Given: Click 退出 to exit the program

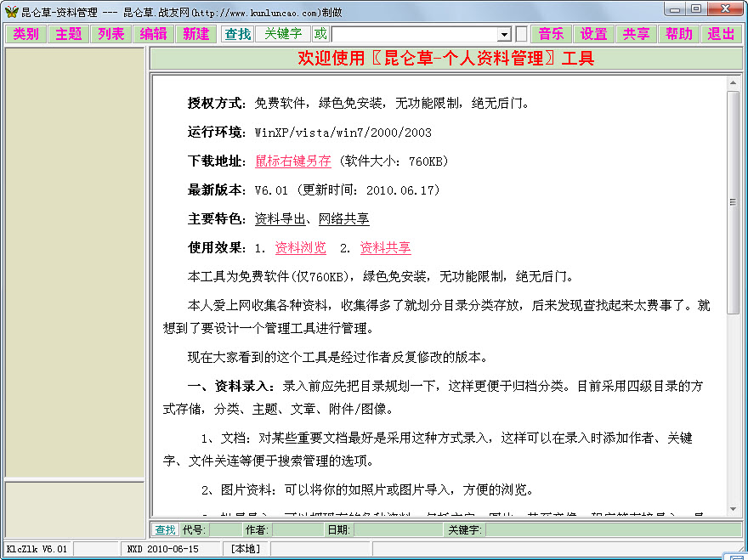Looking at the screenshot, I should tap(722, 34).
